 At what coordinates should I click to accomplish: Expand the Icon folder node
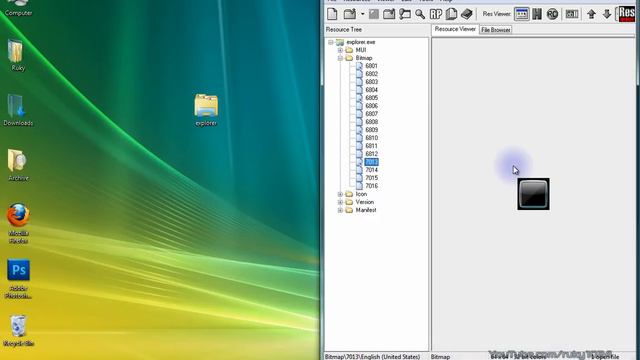(340, 194)
